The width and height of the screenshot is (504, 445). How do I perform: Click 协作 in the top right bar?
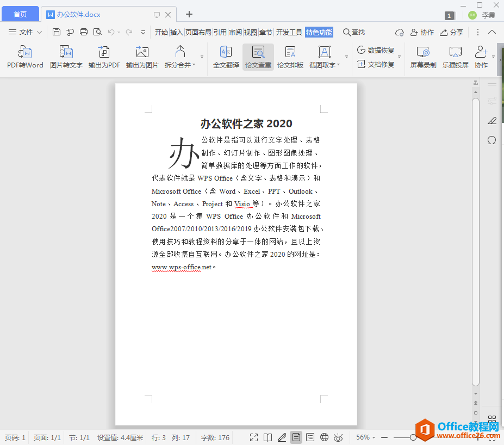click(422, 32)
